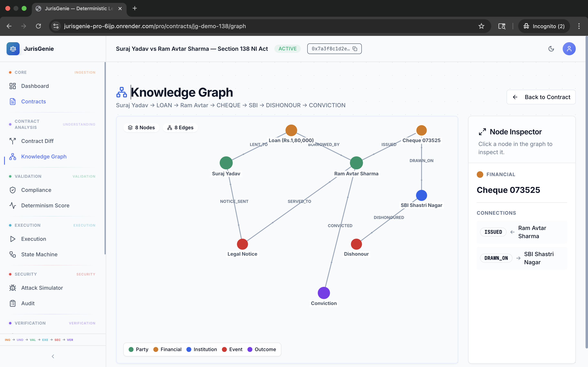Select the purple Conviction node

click(x=324, y=293)
